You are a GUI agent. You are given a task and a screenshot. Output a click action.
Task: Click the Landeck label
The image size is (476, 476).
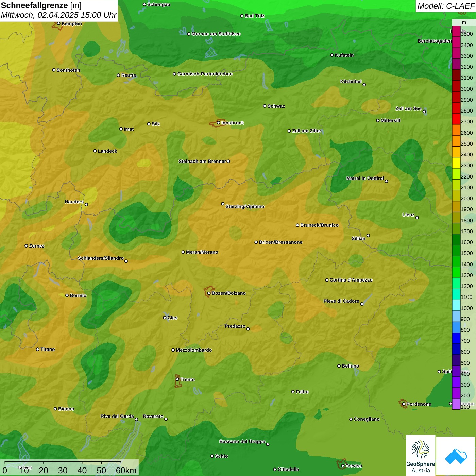click(107, 151)
